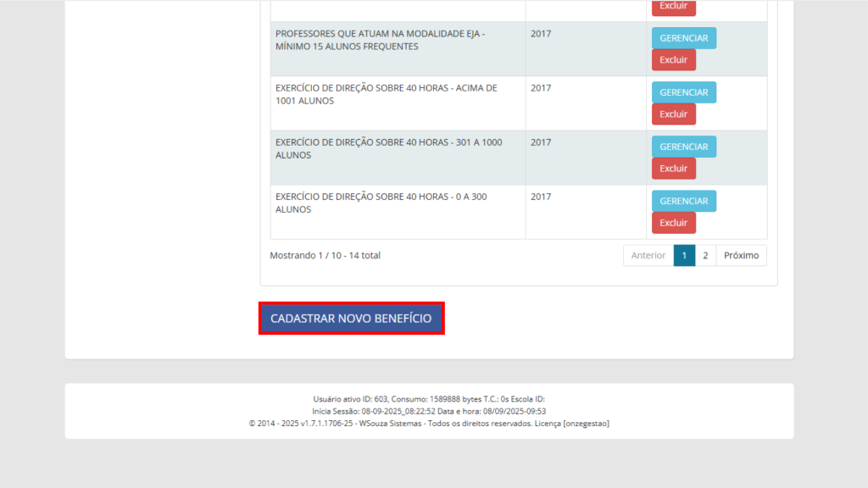This screenshot has width=868, height=488.
Task: Open GERENCIAR for Professores EJA row
Action: pos(684,38)
